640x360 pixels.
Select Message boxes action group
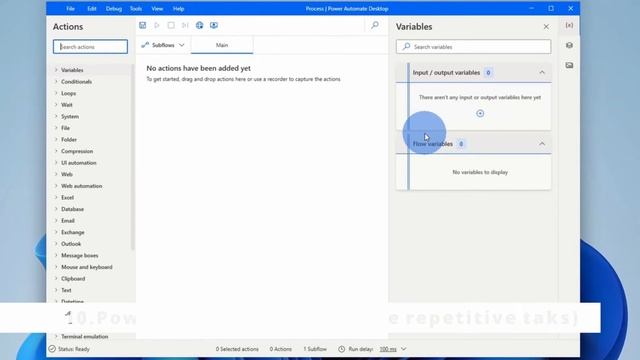point(80,255)
